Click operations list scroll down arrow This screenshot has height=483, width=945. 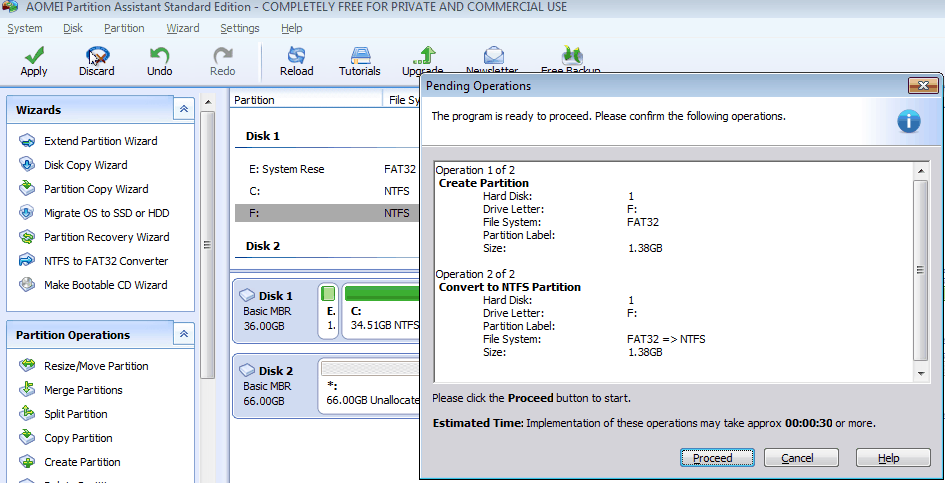tap(921, 374)
